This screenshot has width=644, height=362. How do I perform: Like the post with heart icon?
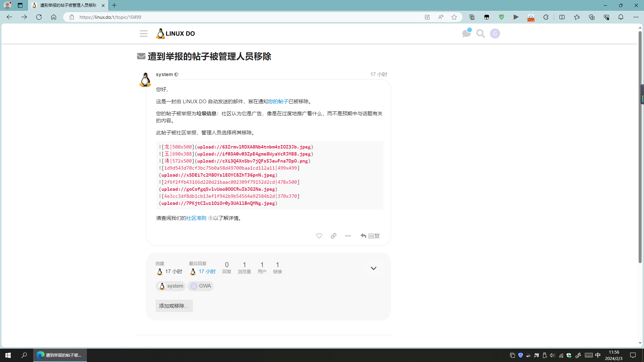click(x=319, y=236)
